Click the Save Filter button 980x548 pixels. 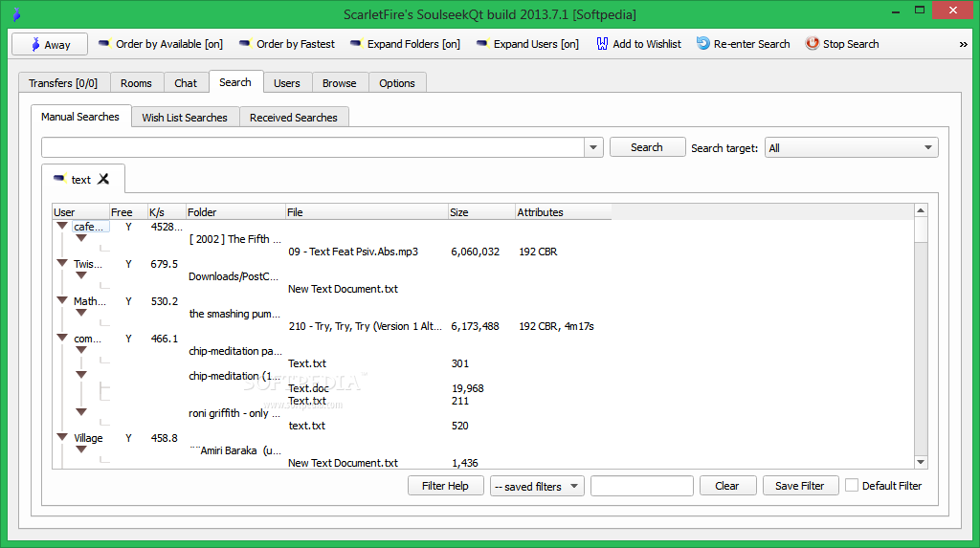point(800,486)
